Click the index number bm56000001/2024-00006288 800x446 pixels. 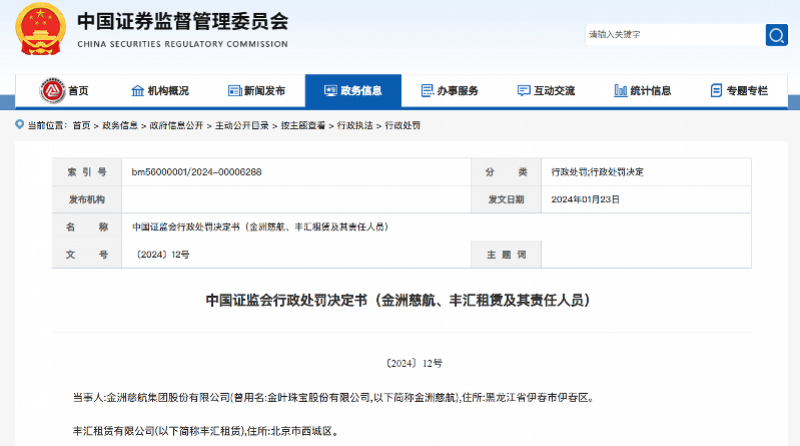tap(196, 172)
